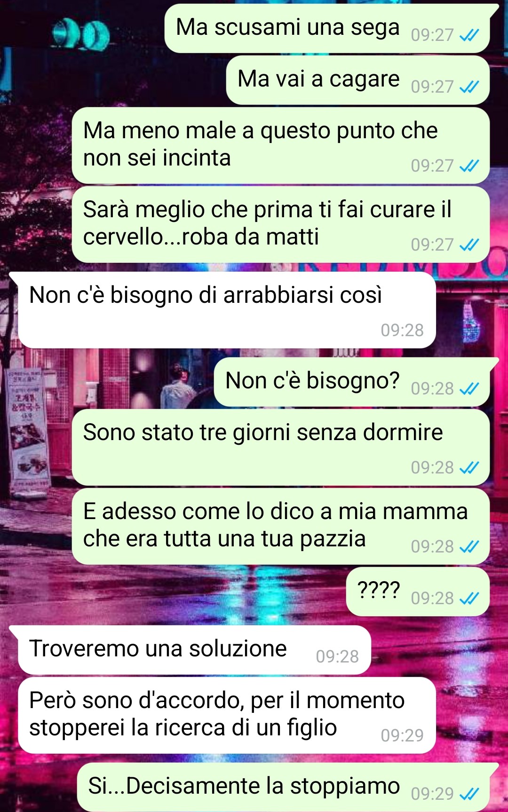This screenshot has height=812, width=508.
Task: Tap the "Troveremo una soluzione" message bubble
Action: [x=190, y=650]
